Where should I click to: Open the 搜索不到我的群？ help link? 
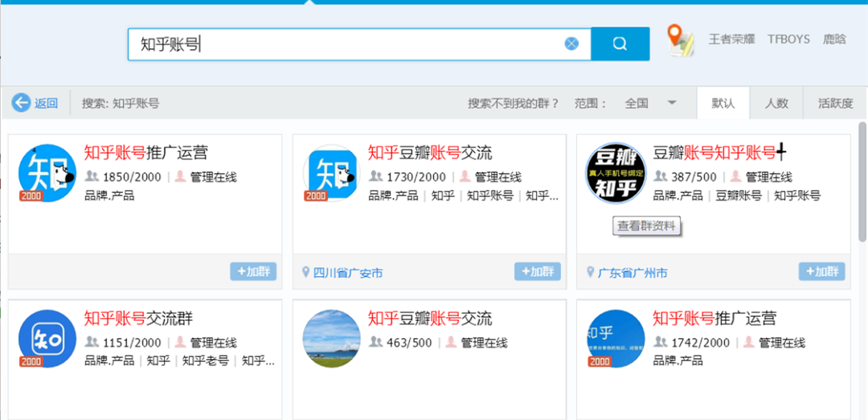513,103
